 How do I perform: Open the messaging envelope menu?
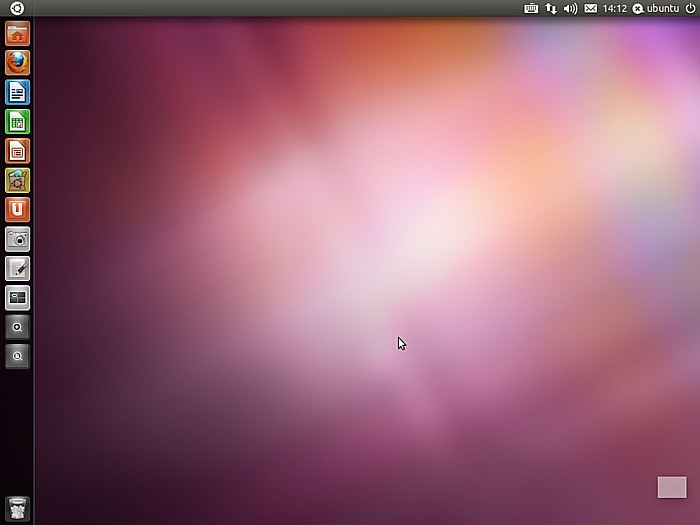(591, 8)
